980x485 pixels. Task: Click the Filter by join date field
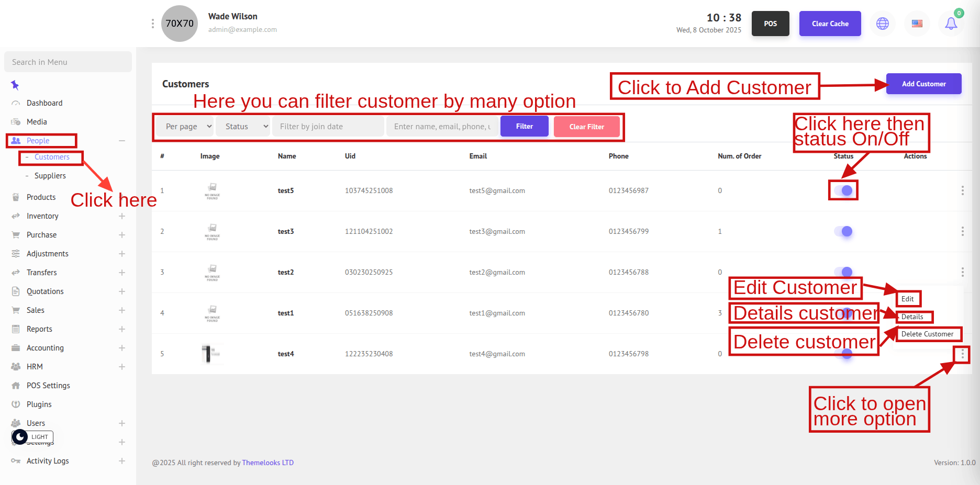(328, 127)
